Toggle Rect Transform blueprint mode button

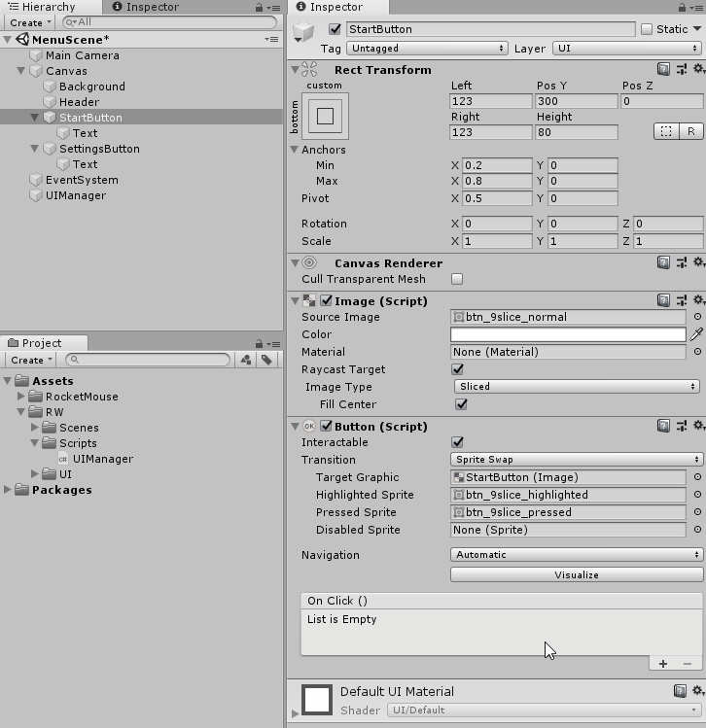665,131
